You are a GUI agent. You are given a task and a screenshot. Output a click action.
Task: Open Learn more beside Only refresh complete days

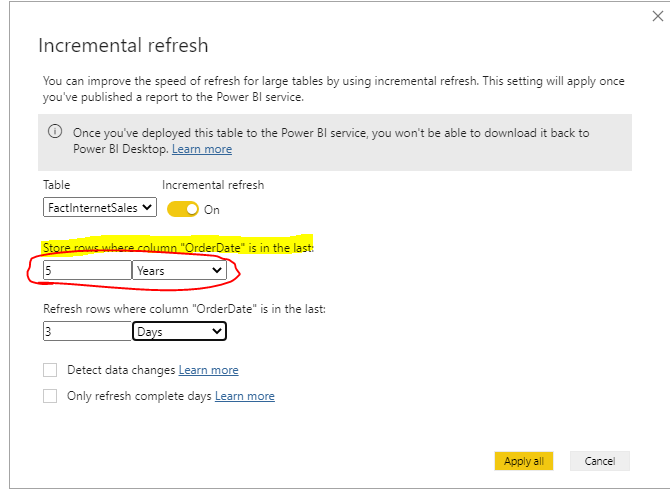[x=244, y=396]
